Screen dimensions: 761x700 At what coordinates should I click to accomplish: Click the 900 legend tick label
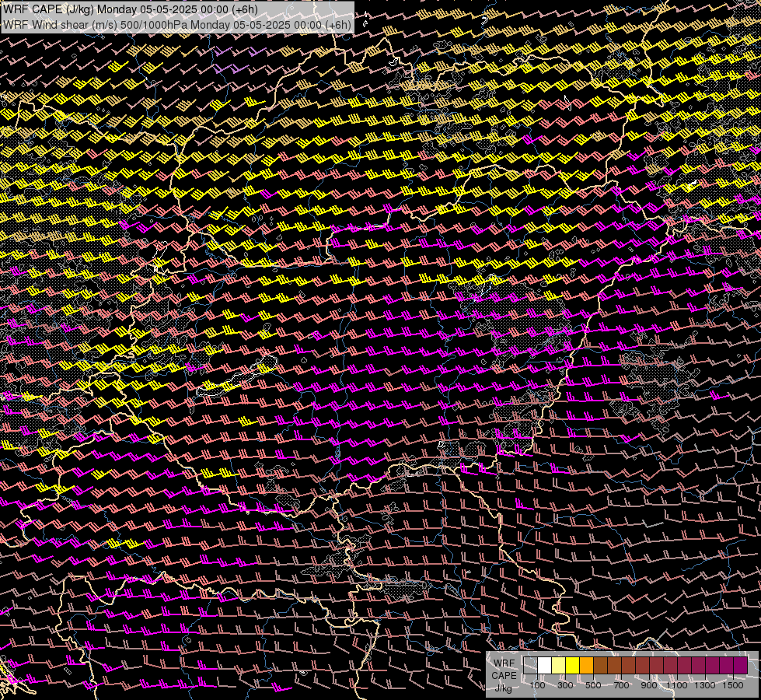649,685
